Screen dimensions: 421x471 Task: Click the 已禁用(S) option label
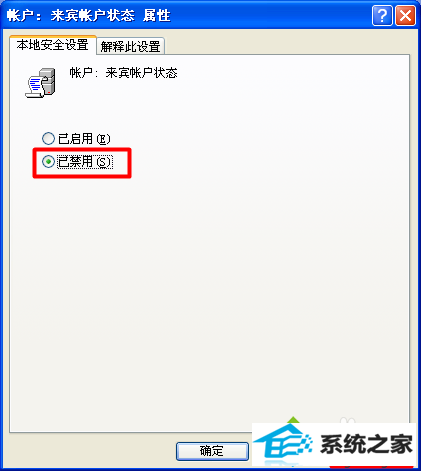[85, 162]
